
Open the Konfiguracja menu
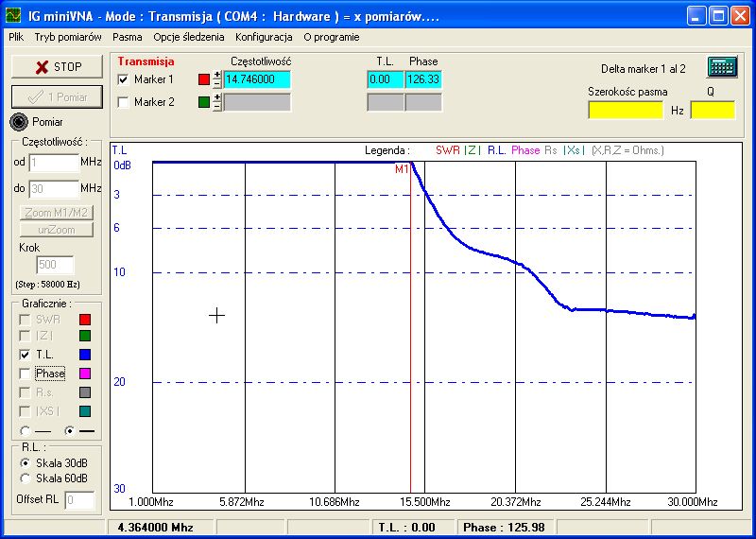click(x=264, y=37)
